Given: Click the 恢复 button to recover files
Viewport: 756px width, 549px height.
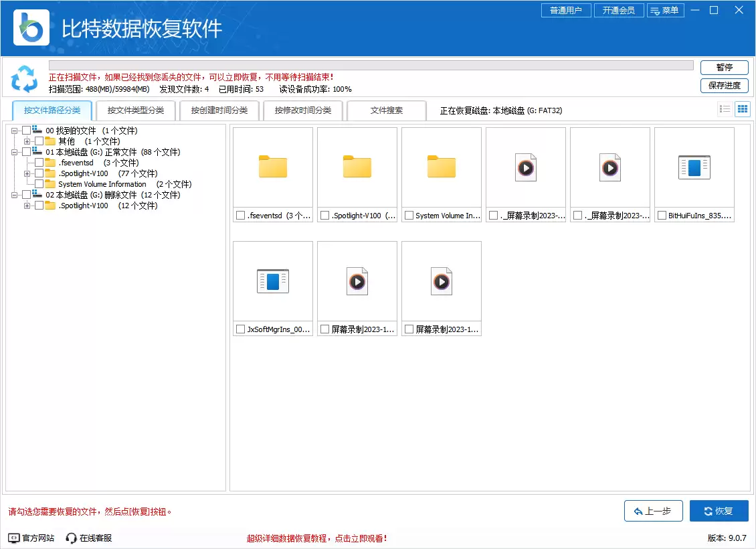Looking at the screenshot, I should 719,511.
